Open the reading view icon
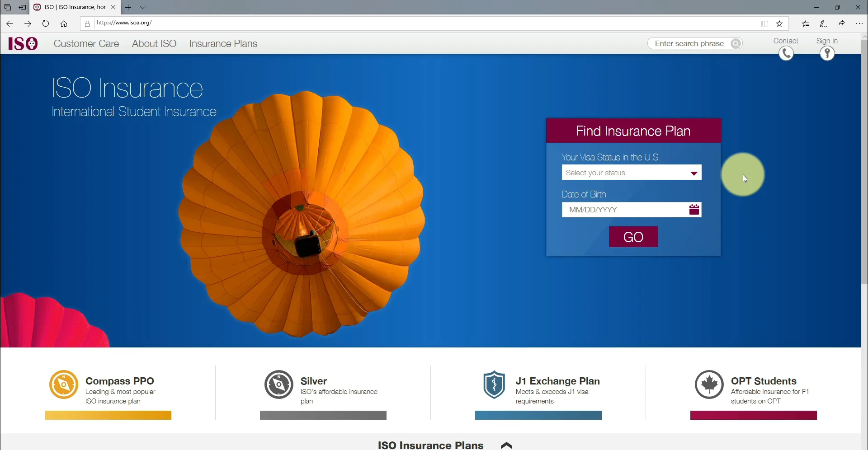This screenshot has width=868, height=450. coord(764,23)
